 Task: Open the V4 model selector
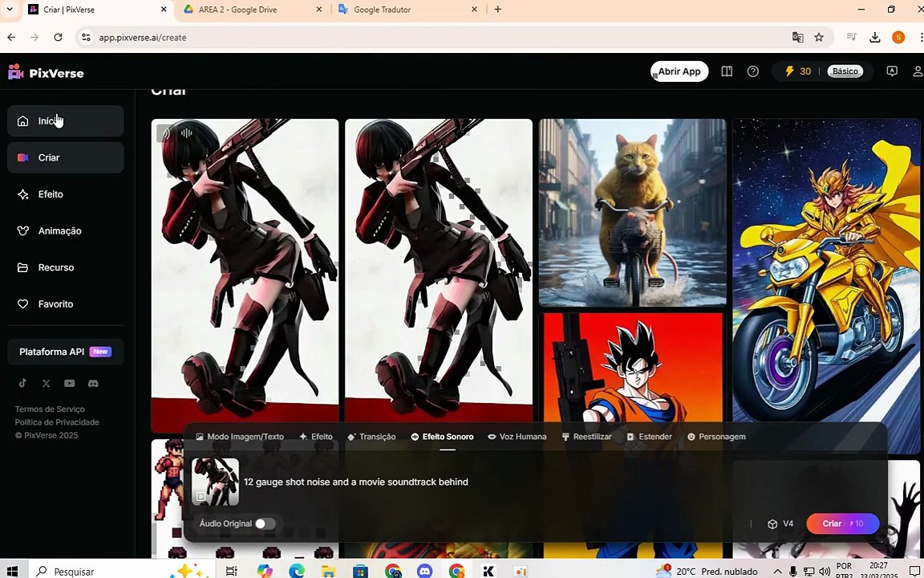coord(780,523)
